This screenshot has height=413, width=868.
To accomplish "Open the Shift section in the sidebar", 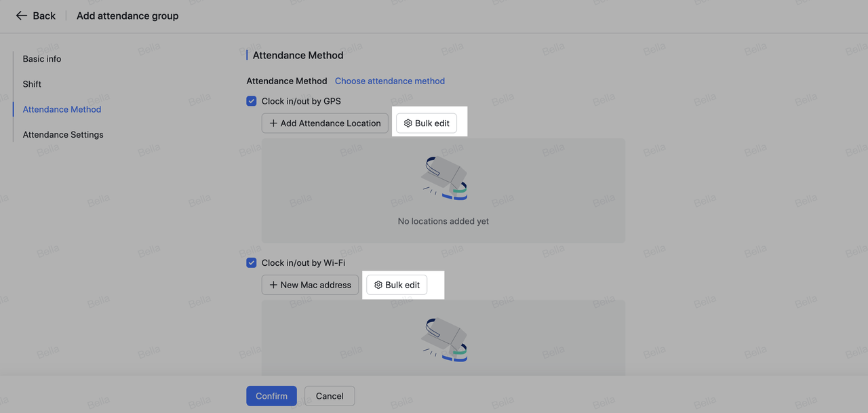I will tap(32, 84).
